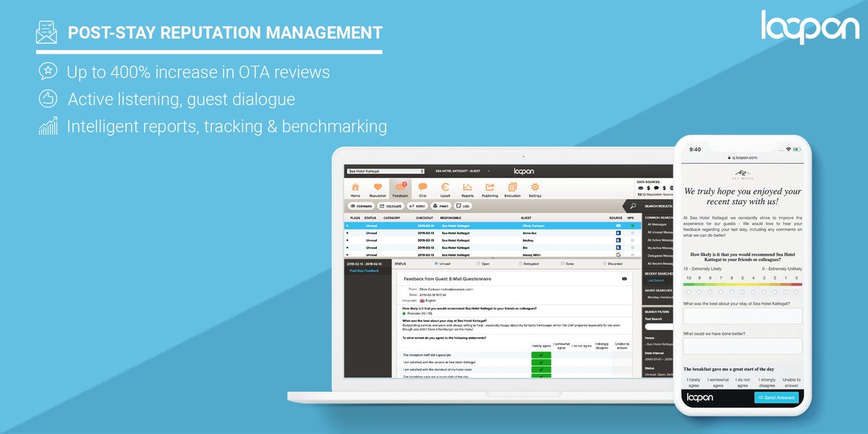Open the Sea Hotel Kattegat hotel dropdown
Viewport: 868px width, 434px height.
(x=385, y=171)
